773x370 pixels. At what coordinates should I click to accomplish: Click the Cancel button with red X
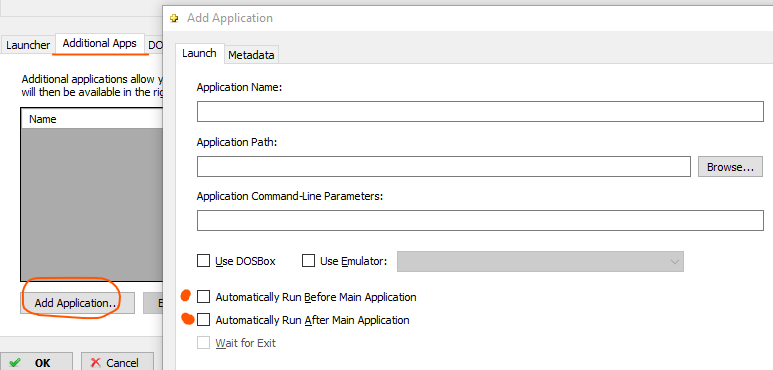[117, 362]
